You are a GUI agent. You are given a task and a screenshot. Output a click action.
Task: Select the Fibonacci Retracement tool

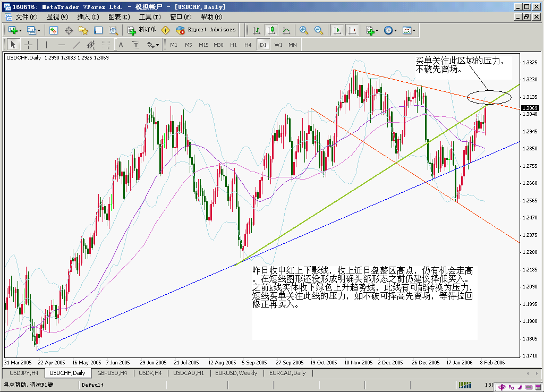(x=106, y=45)
